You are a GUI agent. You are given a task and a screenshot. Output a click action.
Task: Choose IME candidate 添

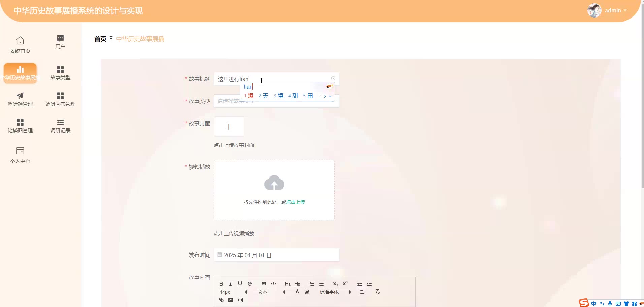point(249,96)
